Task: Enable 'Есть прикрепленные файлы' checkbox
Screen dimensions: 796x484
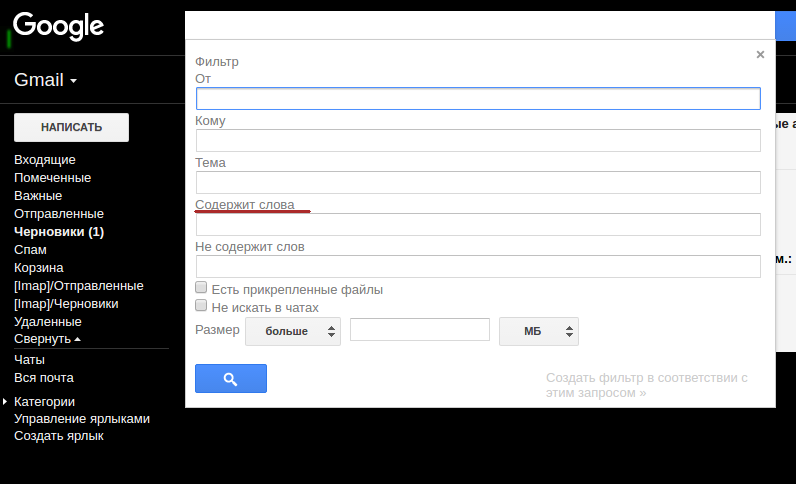Action: click(201, 288)
